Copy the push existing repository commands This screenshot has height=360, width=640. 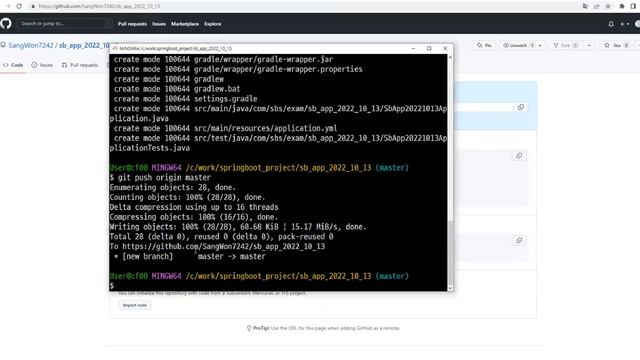pyautogui.click(x=519, y=240)
